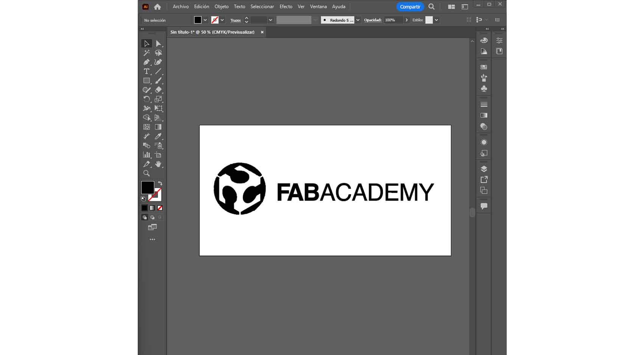Viewport: 644px width, 355px height.
Task: Open the Objeto menu
Action: pyautogui.click(x=221, y=6)
